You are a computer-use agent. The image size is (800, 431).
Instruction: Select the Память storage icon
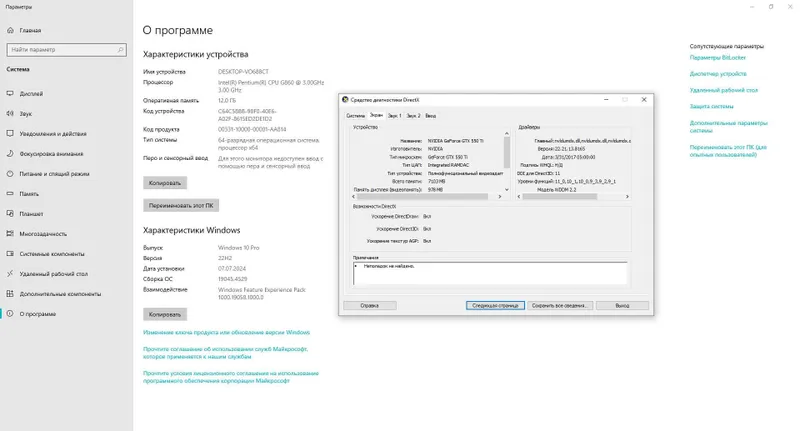pyautogui.click(x=10, y=194)
